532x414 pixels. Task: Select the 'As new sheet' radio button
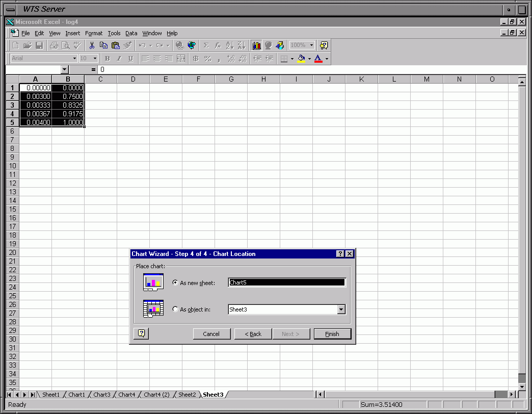[176, 283]
